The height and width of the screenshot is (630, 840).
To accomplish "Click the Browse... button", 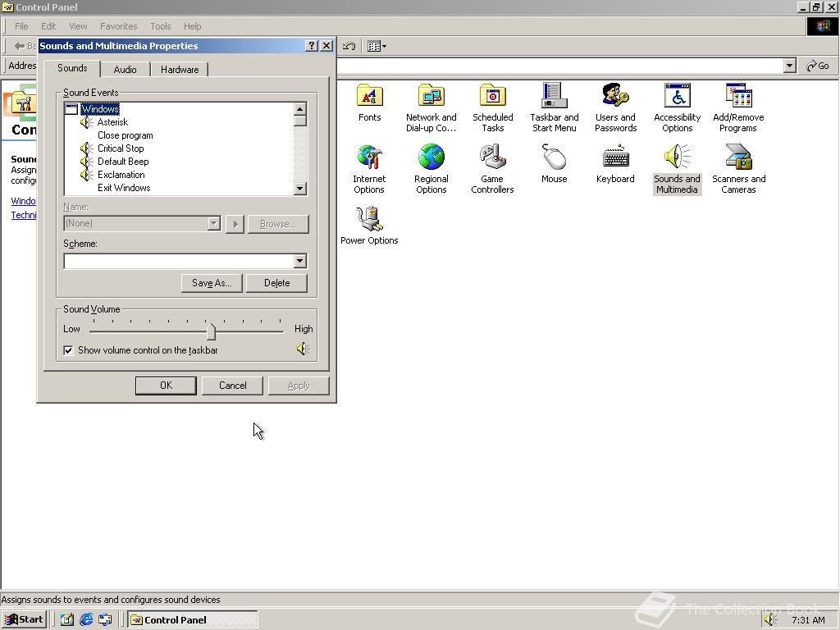I will coord(278,224).
